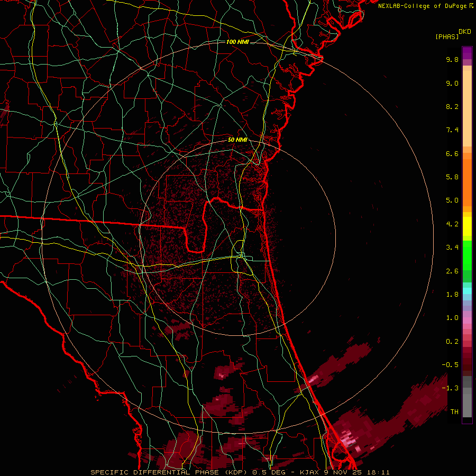Click the dark orange segment of the color bar
This screenshot has height=476, width=476.
pos(467,182)
